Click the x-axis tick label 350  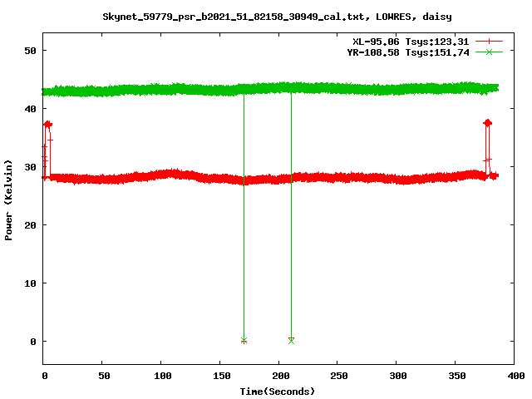pyautogui.click(x=457, y=376)
